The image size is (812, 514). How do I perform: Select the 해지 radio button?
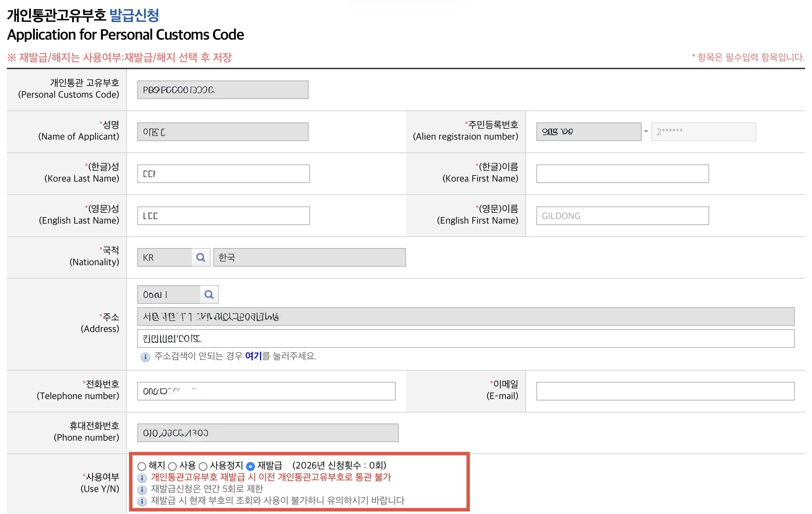coord(142,466)
